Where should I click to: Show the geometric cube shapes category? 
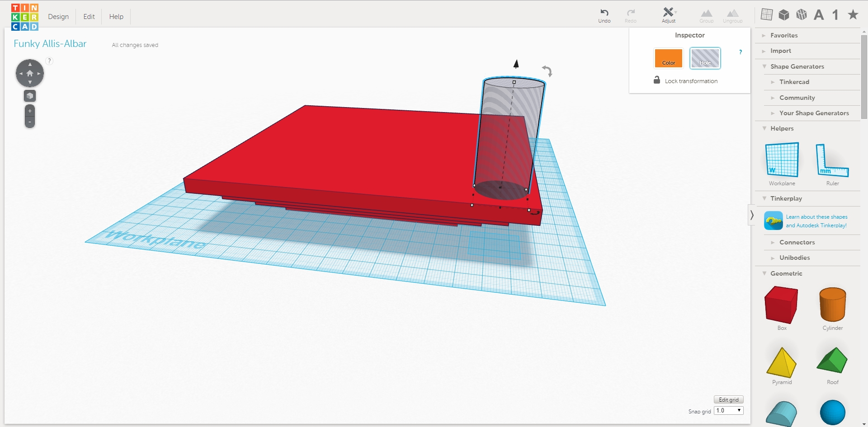point(784,15)
